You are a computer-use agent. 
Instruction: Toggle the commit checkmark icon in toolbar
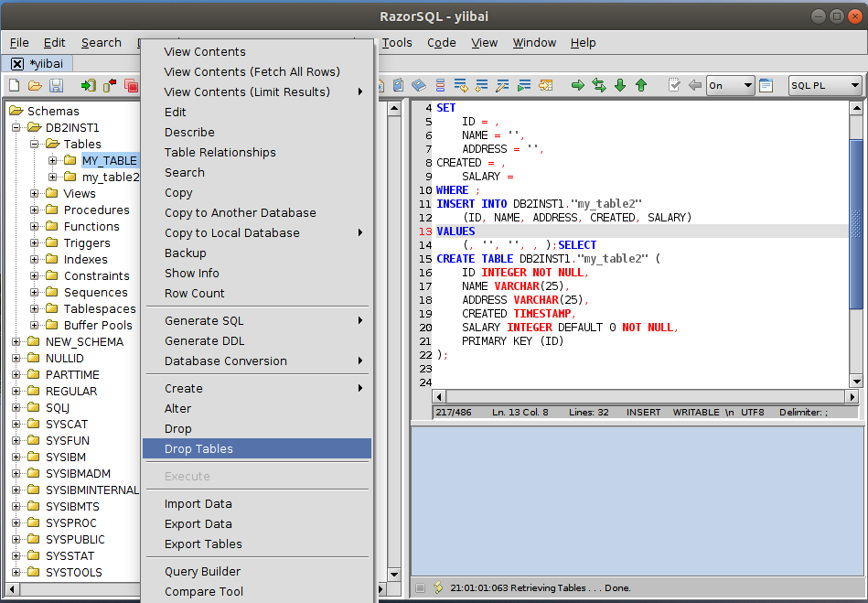coord(674,85)
